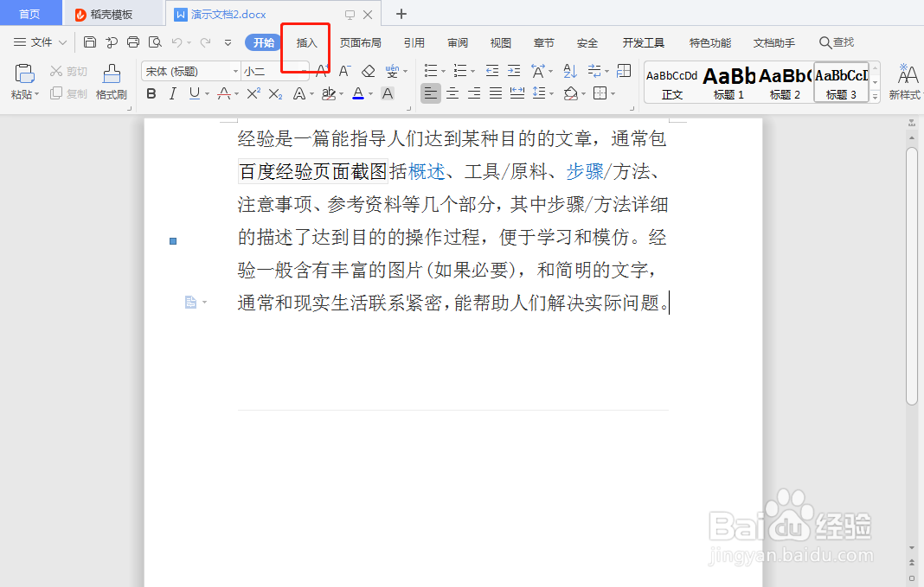
Task: Sort paragraphs with the A-Z sort icon
Action: 570,71
